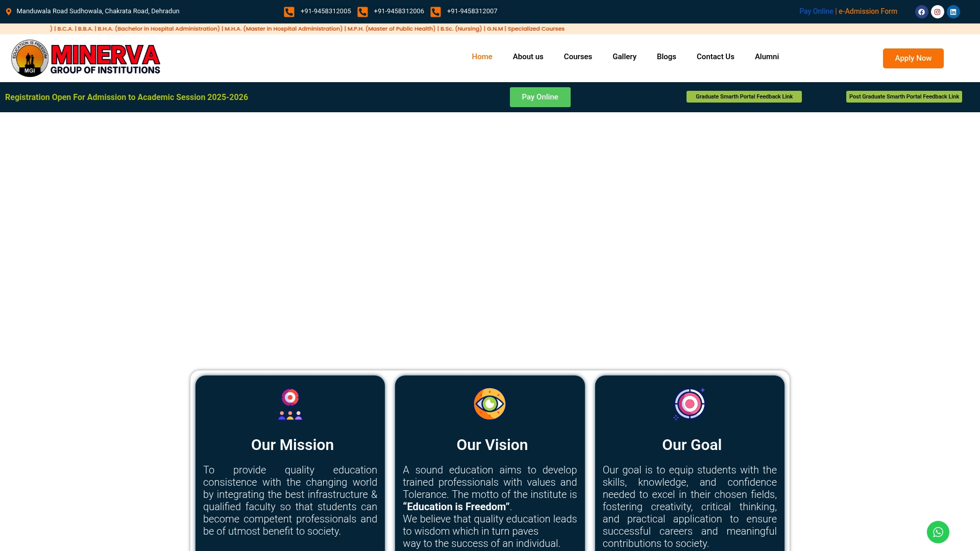The width and height of the screenshot is (980, 551).
Task: Click phone icon next to +91-9458312005
Action: pyautogui.click(x=289, y=11)
